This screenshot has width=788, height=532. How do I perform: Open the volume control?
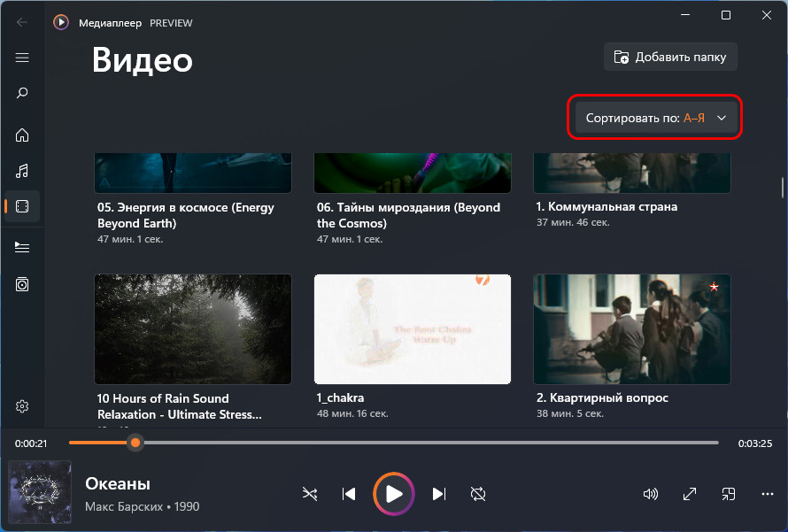[650, 494]
